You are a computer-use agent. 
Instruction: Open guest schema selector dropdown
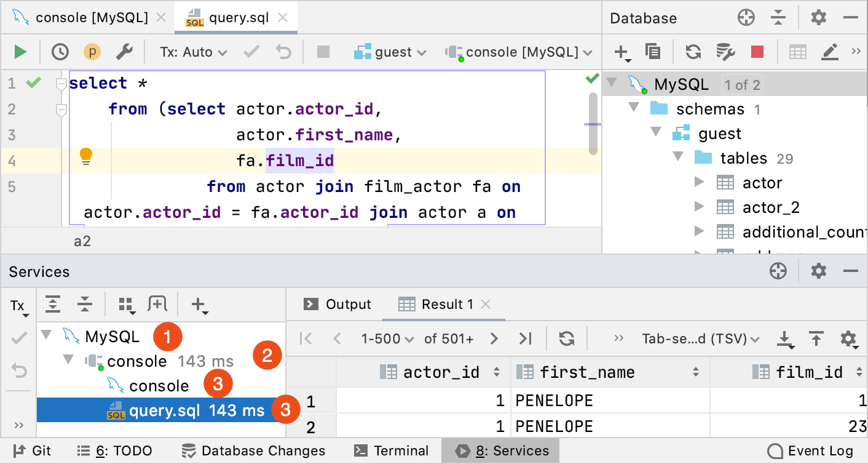(390, 52)
